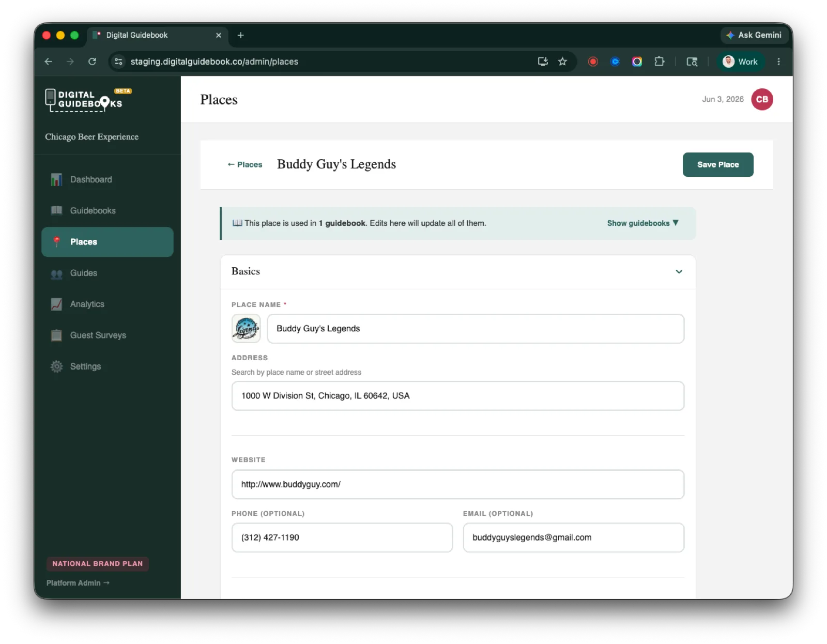The height and width of the screenshot is (644, 827).
Task: Click the Jun 3, 2026 date
Action: 723,99
